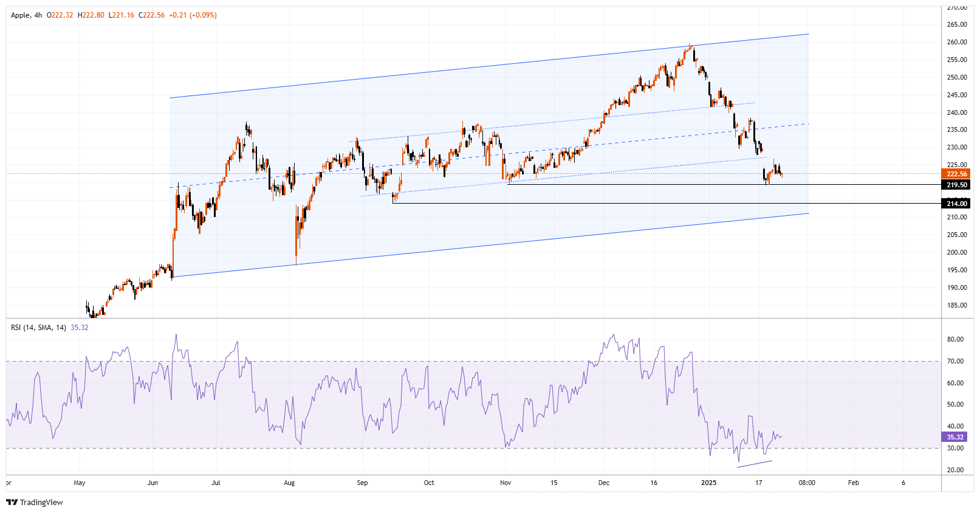The image size is (980, 513).
Task: Click the purple 35.32 RSI axis label
Action: [x=954, y=437]
